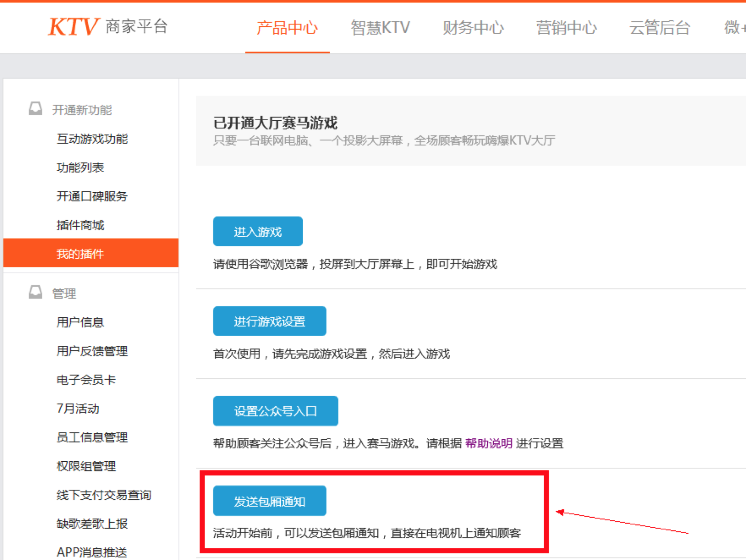This screenshot has width=746, height=560.
Task: Click the inbox icon beside 开通新功能
Action: pos(35,109)
